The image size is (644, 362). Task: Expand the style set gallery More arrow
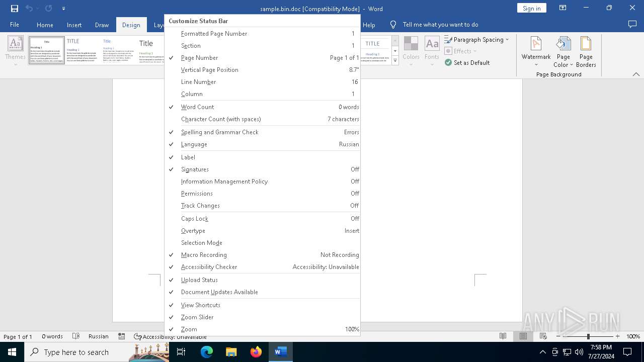(x=395, y=61)
